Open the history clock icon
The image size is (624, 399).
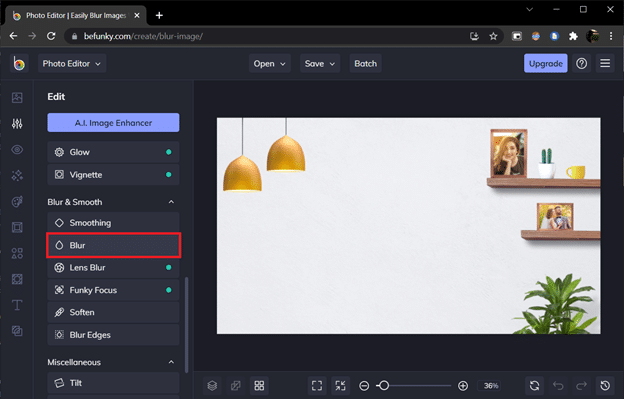coord(605,385)
